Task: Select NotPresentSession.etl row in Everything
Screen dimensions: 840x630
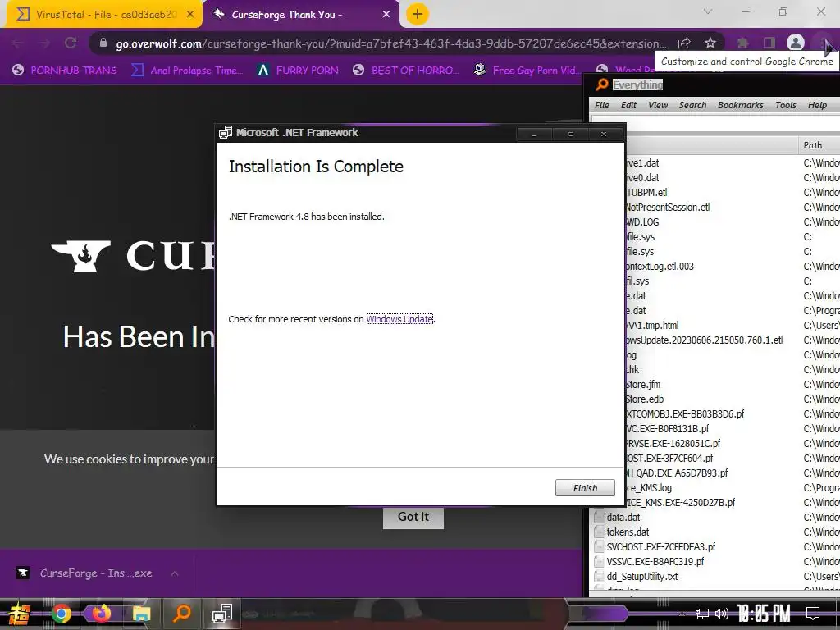Action: coord(668,208)
